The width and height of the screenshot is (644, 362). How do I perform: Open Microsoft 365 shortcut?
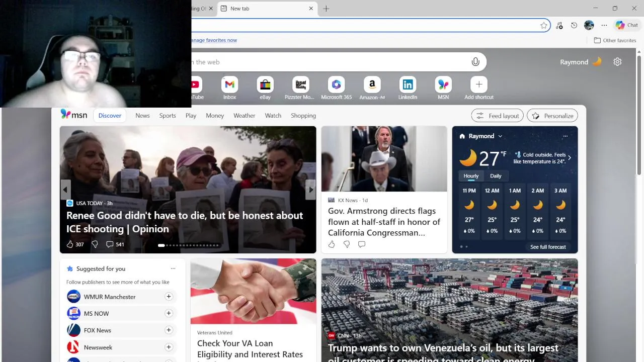[x=337, y=88]
